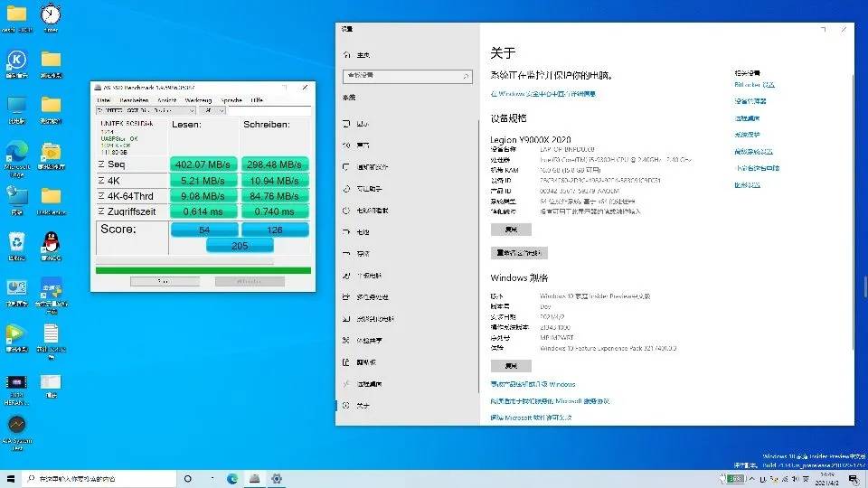Switch to AS SSD Benchmark taskbar button

click(x=255, y=479)
